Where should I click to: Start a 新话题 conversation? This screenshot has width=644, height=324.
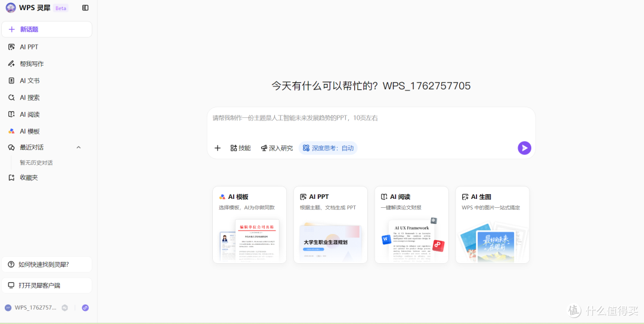(x=47, y=30)
